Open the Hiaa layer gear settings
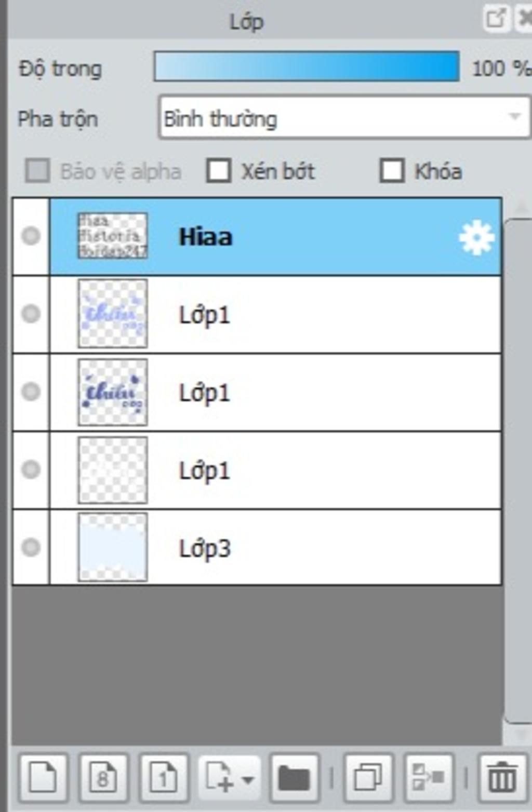The image size is (532, 812). coord(476,237)
